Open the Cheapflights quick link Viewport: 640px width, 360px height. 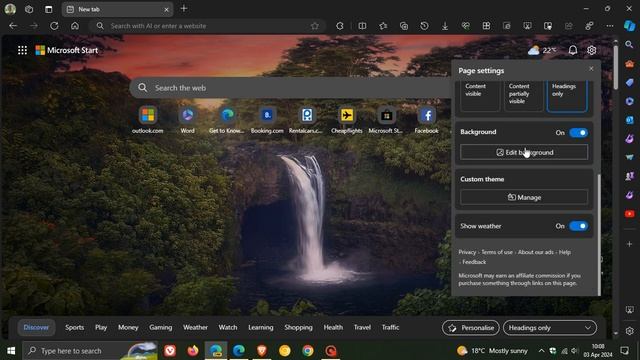point(347,120)
